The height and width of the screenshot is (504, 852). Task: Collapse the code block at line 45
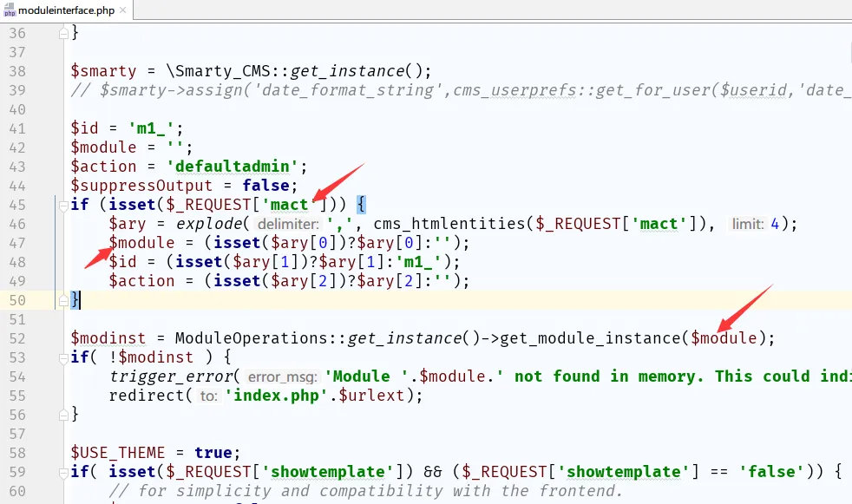(62, 205)
